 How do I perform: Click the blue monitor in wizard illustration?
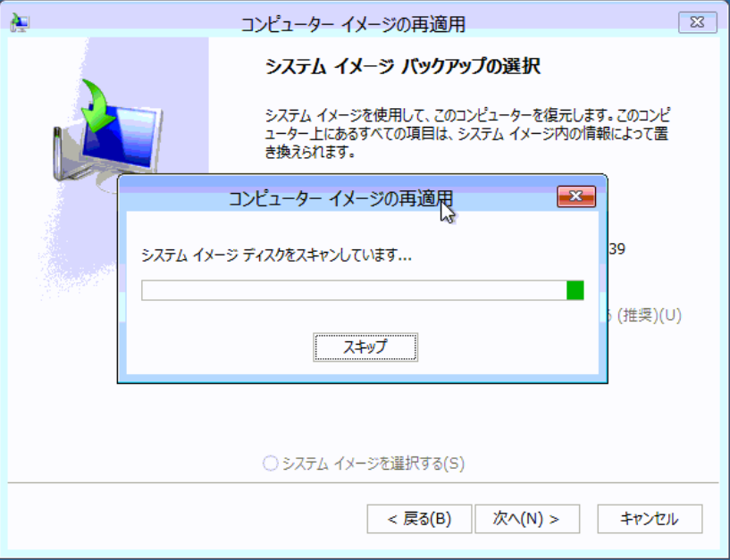click(x=122, y=138)
